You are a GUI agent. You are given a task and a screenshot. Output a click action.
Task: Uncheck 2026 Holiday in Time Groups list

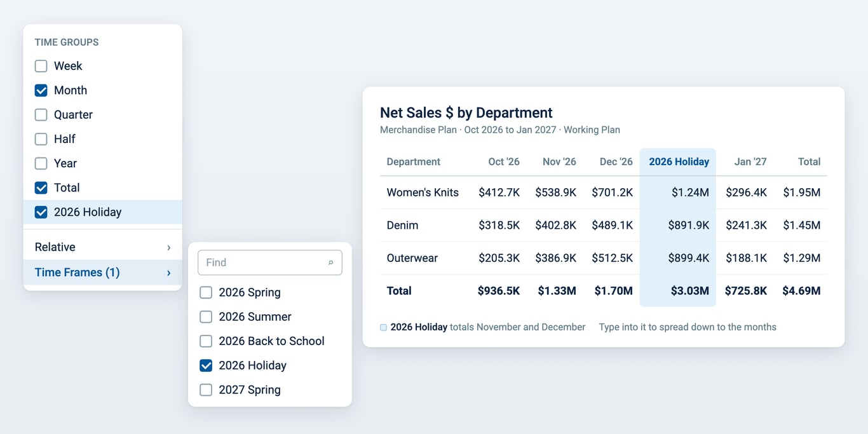coord(41,212)
